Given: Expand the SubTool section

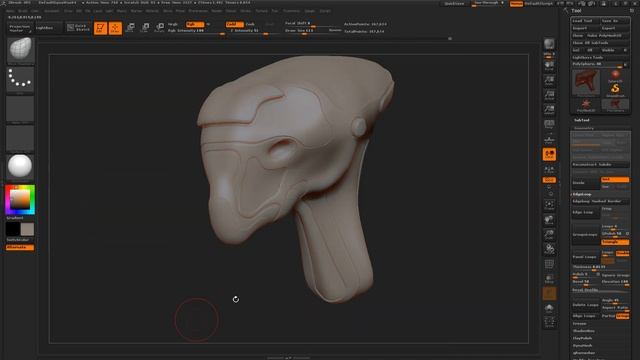Looking at the screenshot, I should [581, 120].
